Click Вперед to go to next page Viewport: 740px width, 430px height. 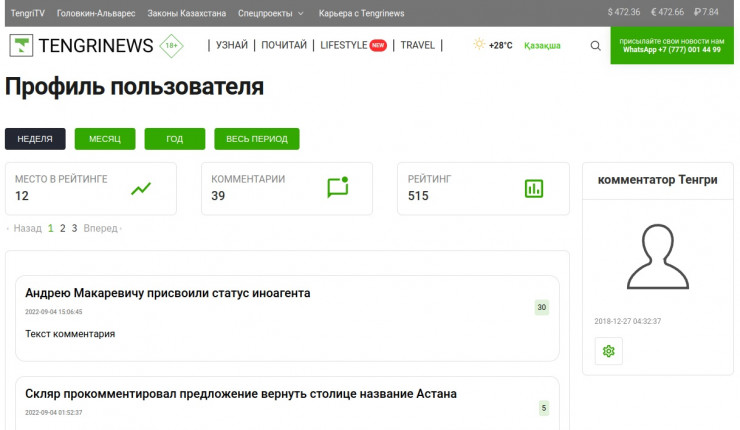(101, 228)
